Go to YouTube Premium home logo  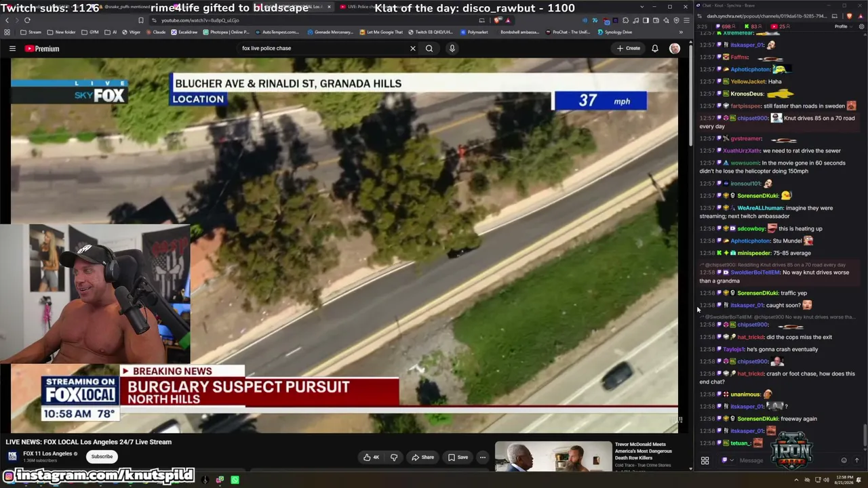click(x=42, y=49)
